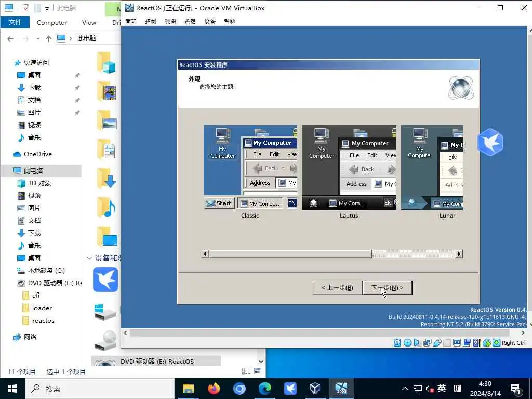The width and height of the screenshot is (532, 399).
Task: Click the audio speaker indicator in VirtualBox status bar
Action: point(417,343)
